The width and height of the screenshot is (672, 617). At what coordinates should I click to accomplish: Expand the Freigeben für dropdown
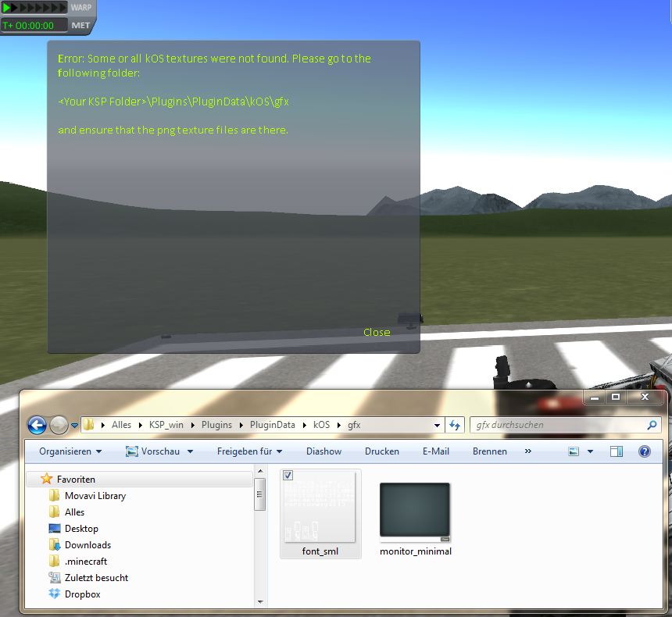[x=249, y=451]
